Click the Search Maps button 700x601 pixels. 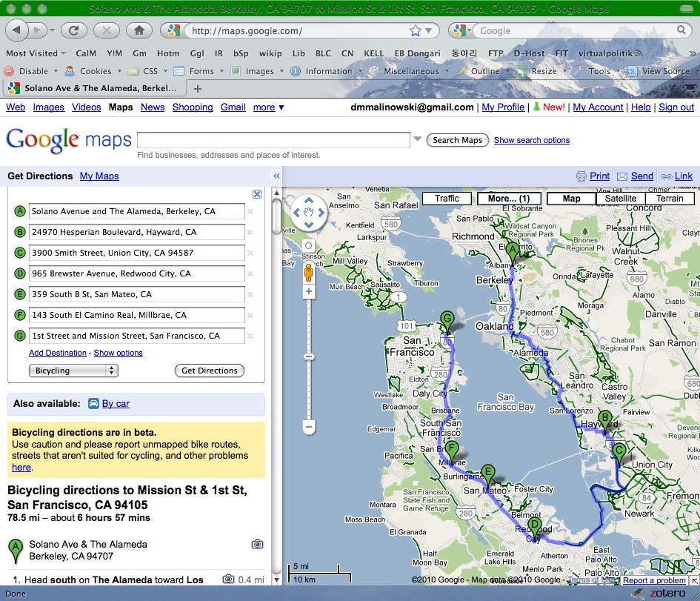458,140
